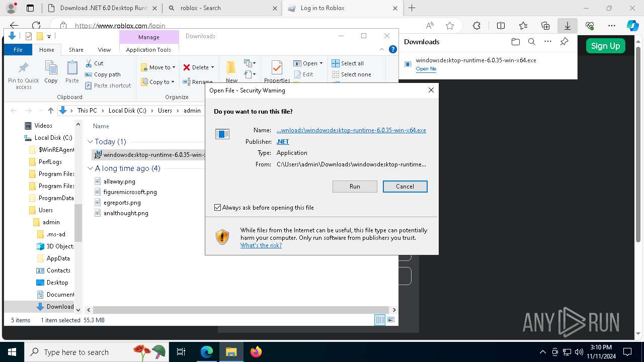Screen dimensions: 644x362
Task: Open the Move to dropdown
Action: tap(158, 67)
